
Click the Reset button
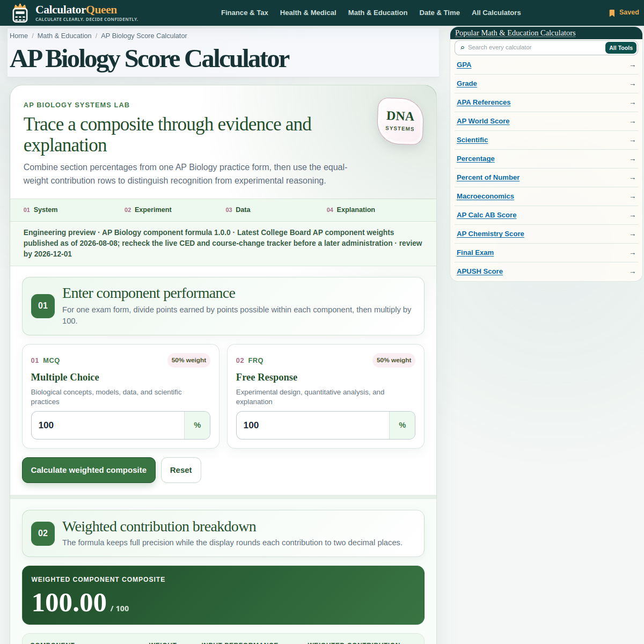181,470
